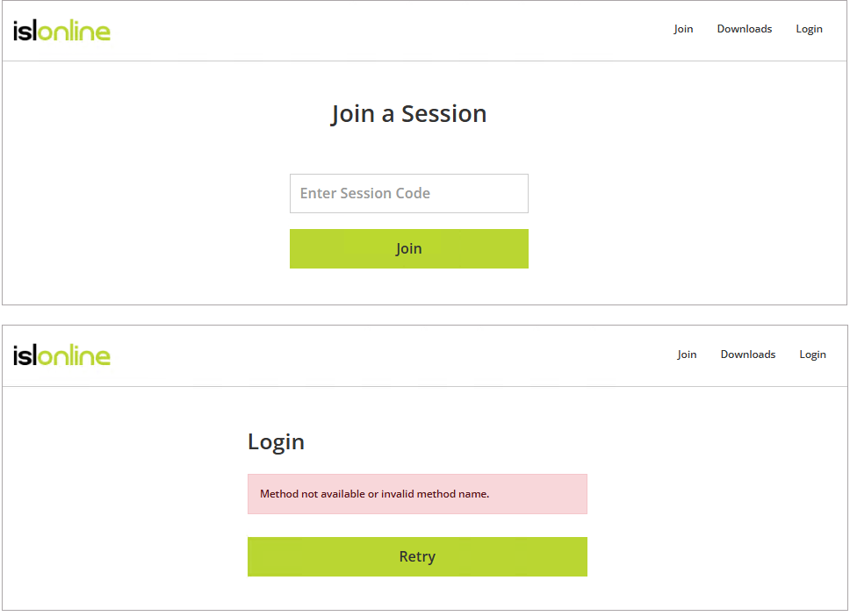Open Join in the upper navigation bar

(683, 29)
